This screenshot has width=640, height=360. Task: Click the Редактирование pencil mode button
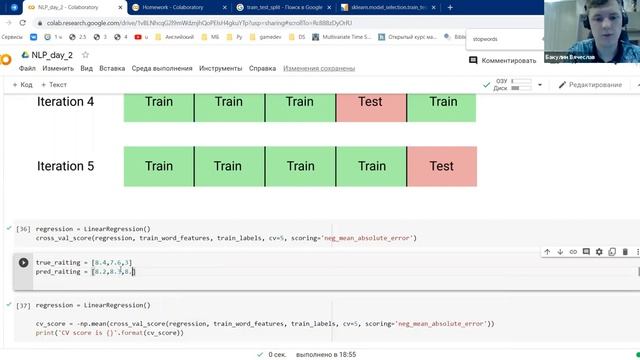[590, 84]
